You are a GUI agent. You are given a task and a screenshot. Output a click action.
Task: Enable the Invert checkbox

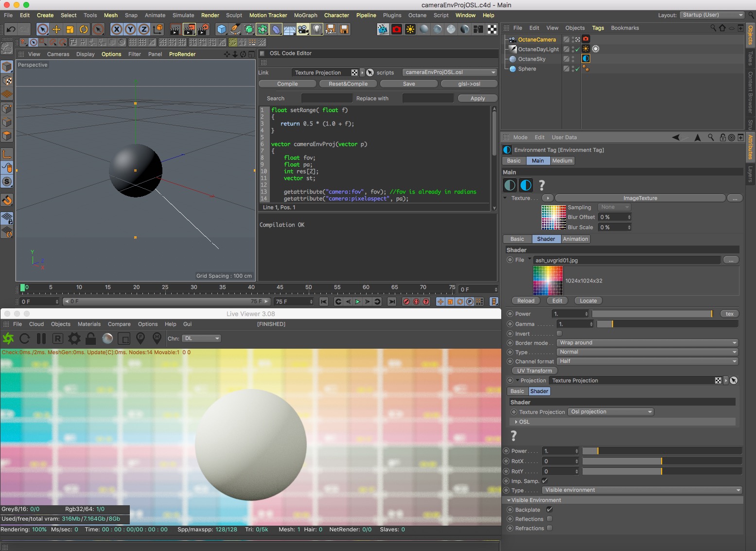559,334
